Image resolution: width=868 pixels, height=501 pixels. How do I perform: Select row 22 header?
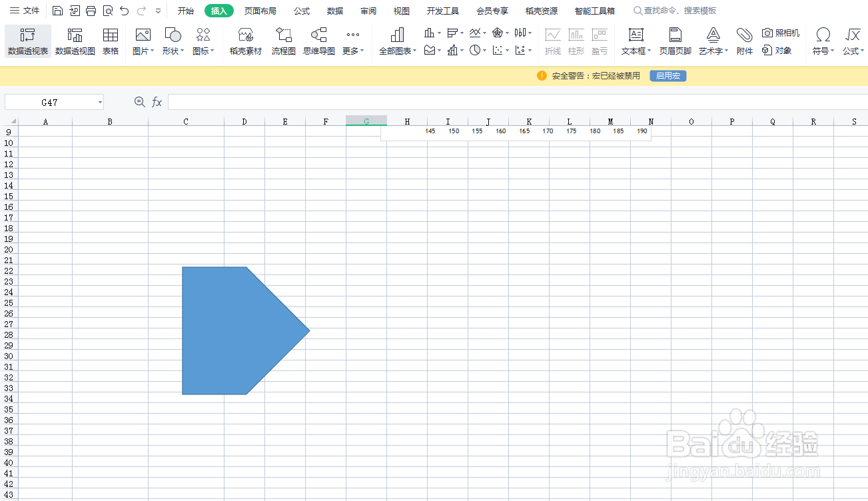click(x=9, y=270)
